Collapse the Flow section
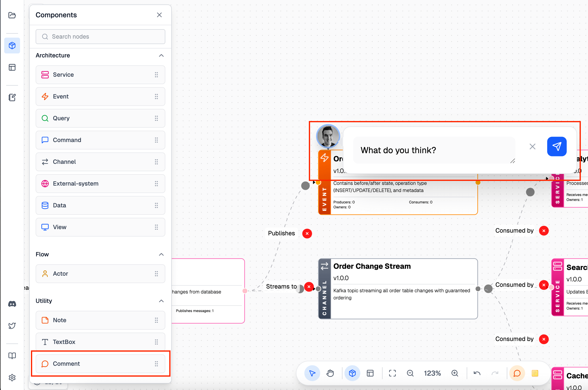This screenshot has height=390, width=588. tap(161, 254)
